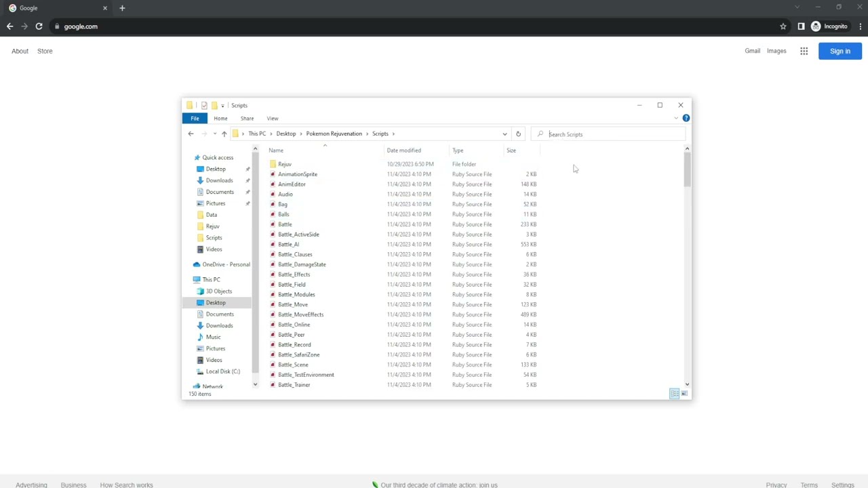Click the New folder icon in the Explorer title bar
Viewport: 868px width, 488px height.
(214, 105)
